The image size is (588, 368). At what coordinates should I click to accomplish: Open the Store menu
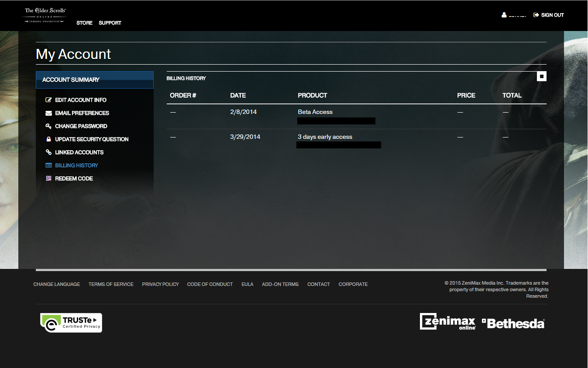[x=84, y=23]
